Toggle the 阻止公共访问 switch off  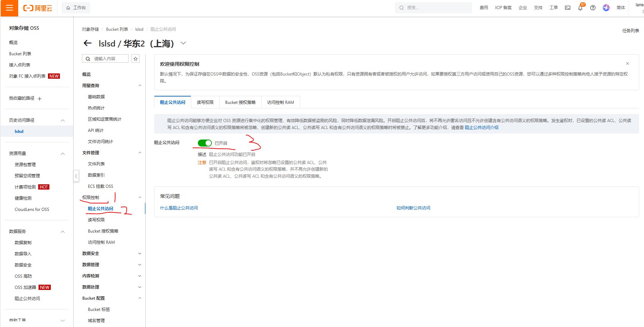[x=205, y=143]
